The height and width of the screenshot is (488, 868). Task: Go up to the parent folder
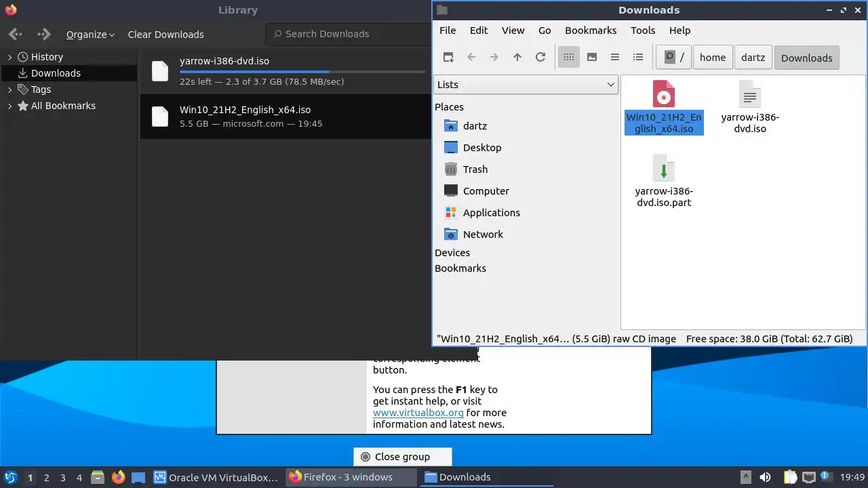point(517,58)
